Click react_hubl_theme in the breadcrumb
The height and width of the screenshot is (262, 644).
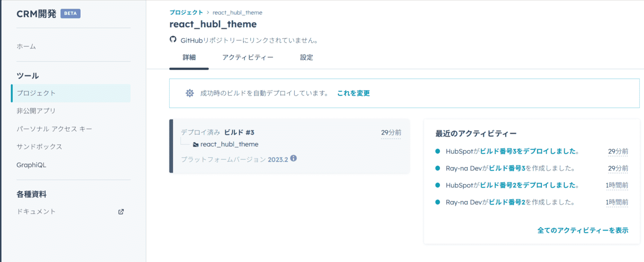click(238, 12)
